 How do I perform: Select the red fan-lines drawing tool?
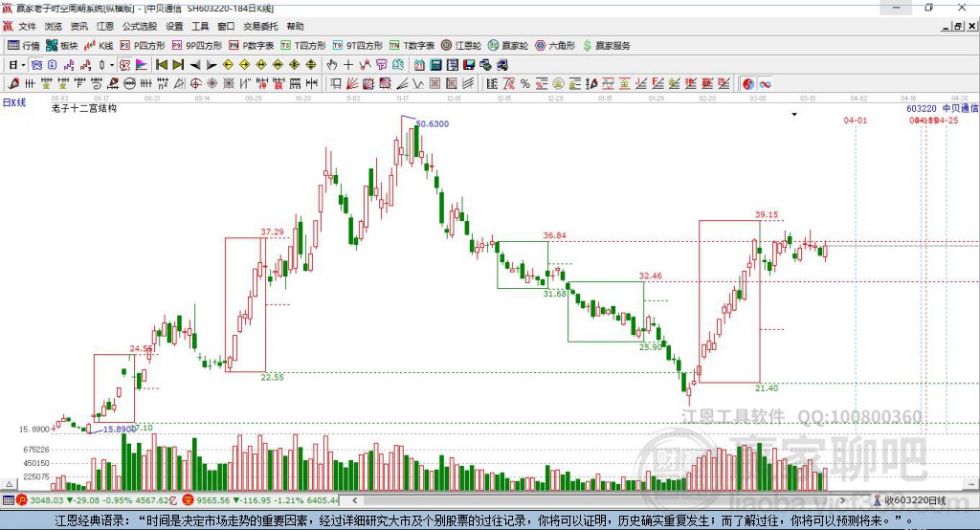click(350, 84)
